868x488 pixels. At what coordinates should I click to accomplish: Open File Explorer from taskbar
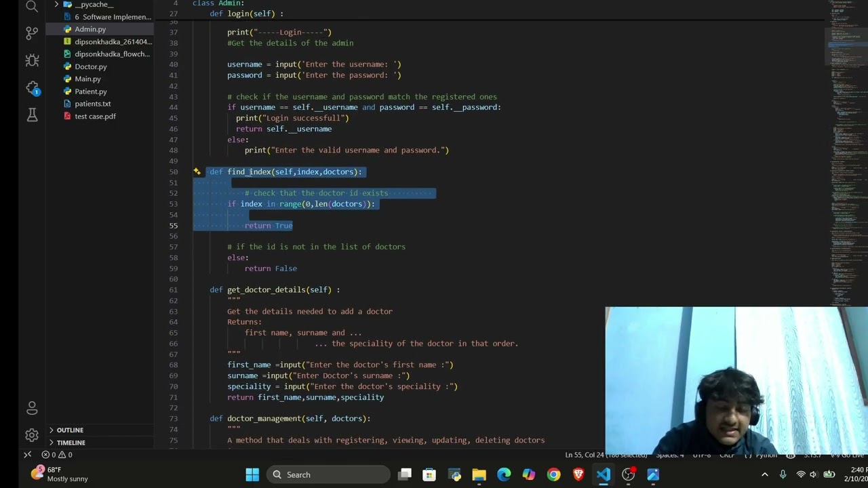(479, 474)
